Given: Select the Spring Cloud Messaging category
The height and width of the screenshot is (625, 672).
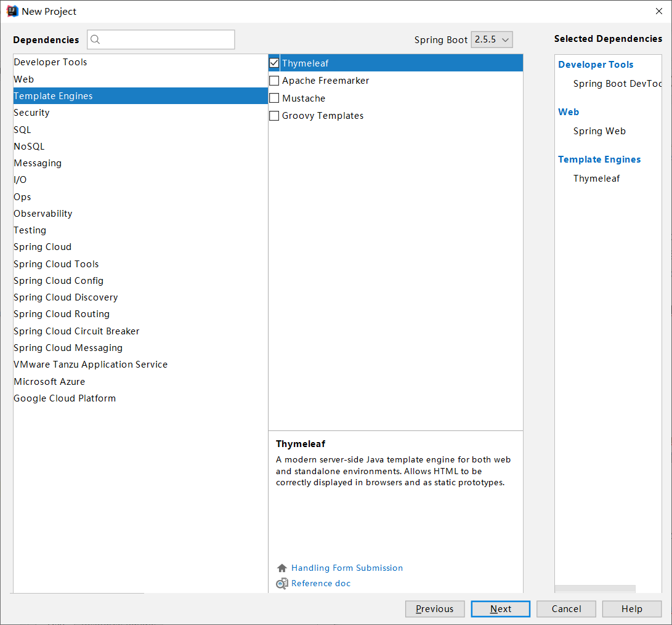Looking at the screenshot, I should [140, 349].
